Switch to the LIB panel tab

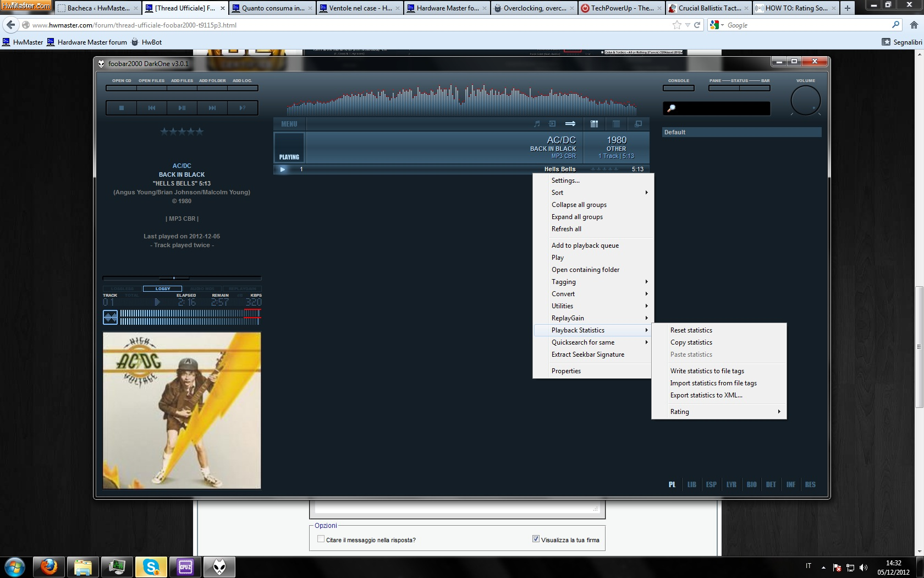click(x=692, y=484)
